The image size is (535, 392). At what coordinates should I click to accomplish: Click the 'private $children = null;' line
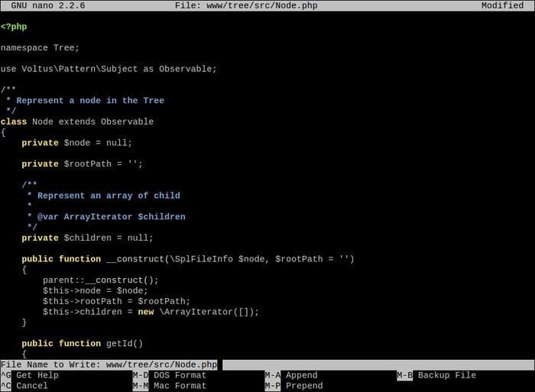pyautogui.click(x=87, y=238)
